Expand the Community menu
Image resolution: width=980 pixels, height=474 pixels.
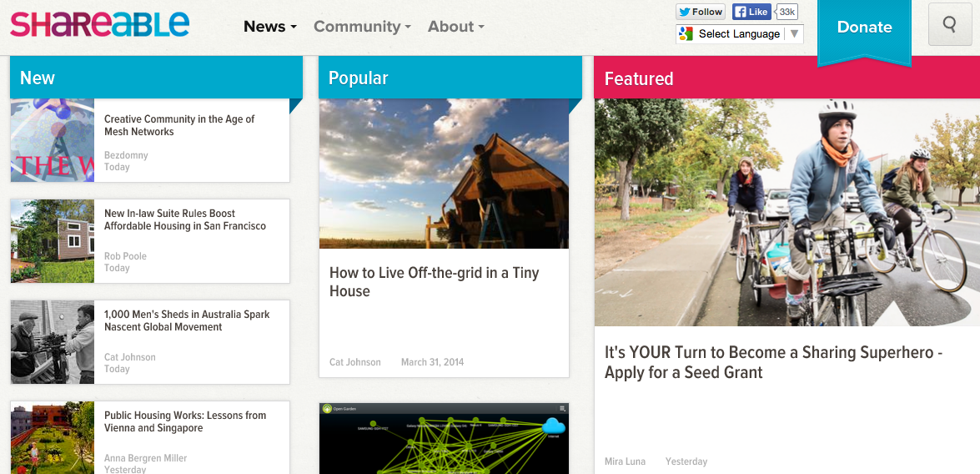[x=362, y=27]
